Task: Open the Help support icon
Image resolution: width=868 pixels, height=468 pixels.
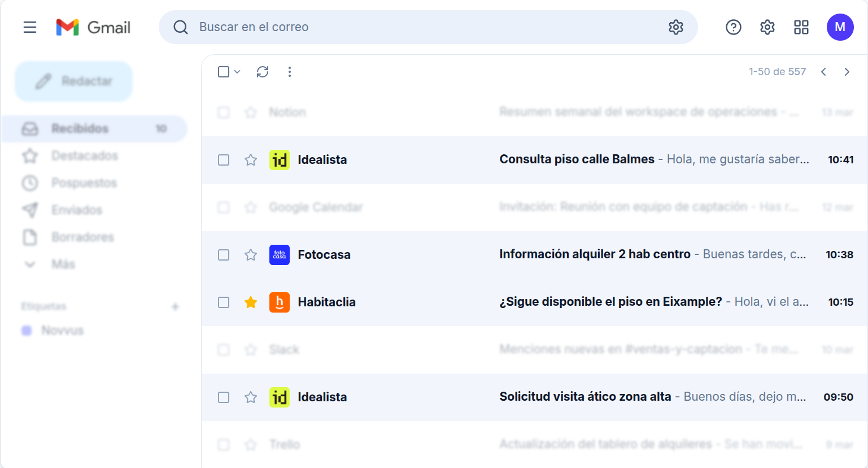Action: pos(733,27)
